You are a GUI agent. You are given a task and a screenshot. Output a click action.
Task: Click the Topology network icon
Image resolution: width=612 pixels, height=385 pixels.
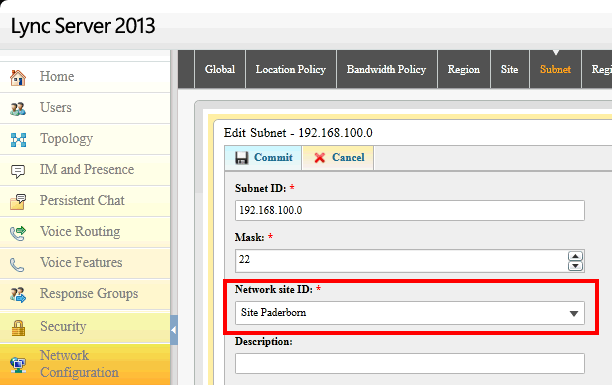click(x=18, y=139)
